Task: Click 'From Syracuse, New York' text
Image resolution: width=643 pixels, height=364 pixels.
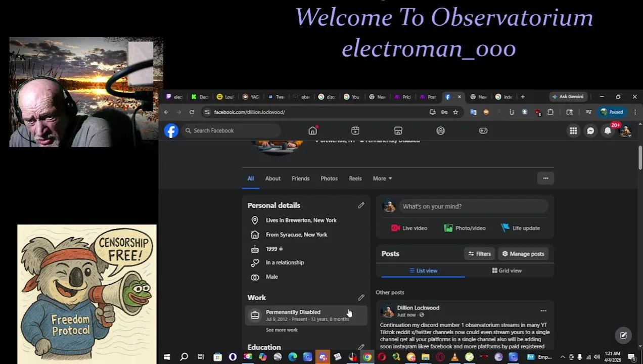Action: 297,235
